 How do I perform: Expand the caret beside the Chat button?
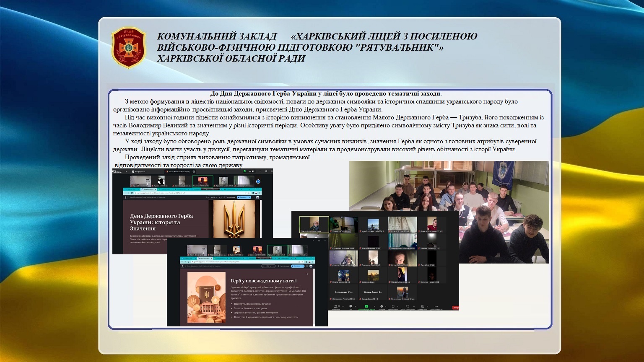356,306
